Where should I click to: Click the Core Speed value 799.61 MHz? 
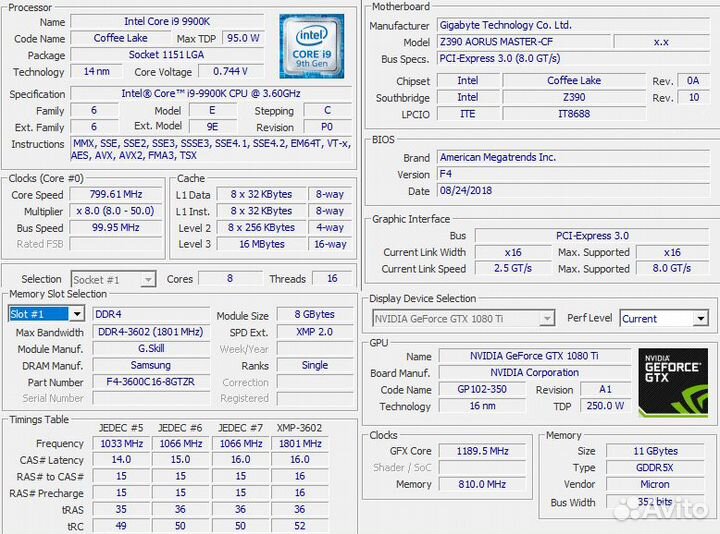pos(116,194)
